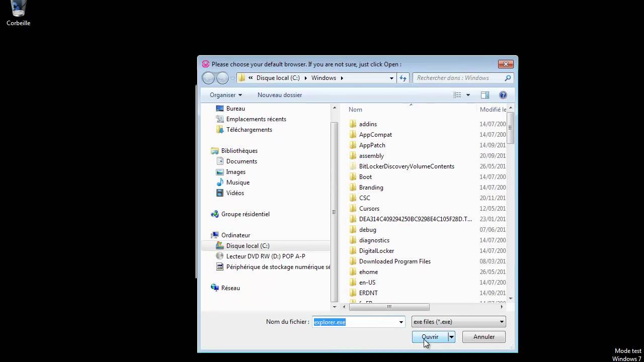This screenshot has height=362, width=644.
Task: Select the addins folder icon
Action: click(353, 124)
